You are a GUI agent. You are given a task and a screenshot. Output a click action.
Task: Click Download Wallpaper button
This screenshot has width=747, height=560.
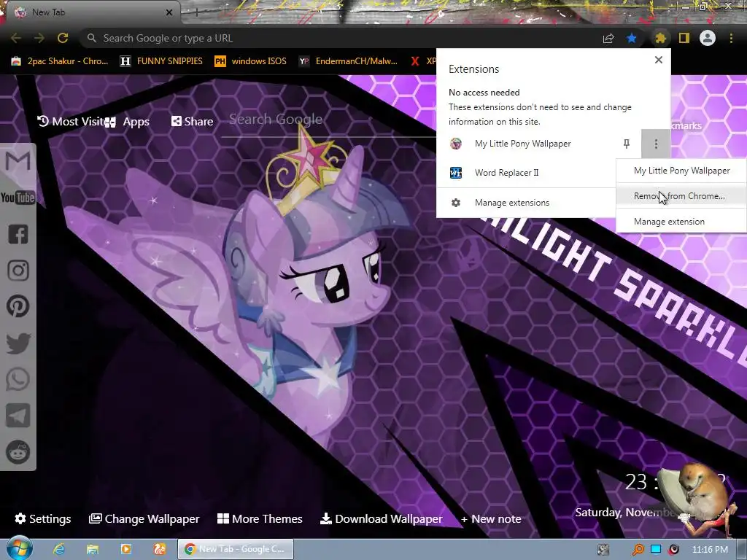click(x=381, y=518)
